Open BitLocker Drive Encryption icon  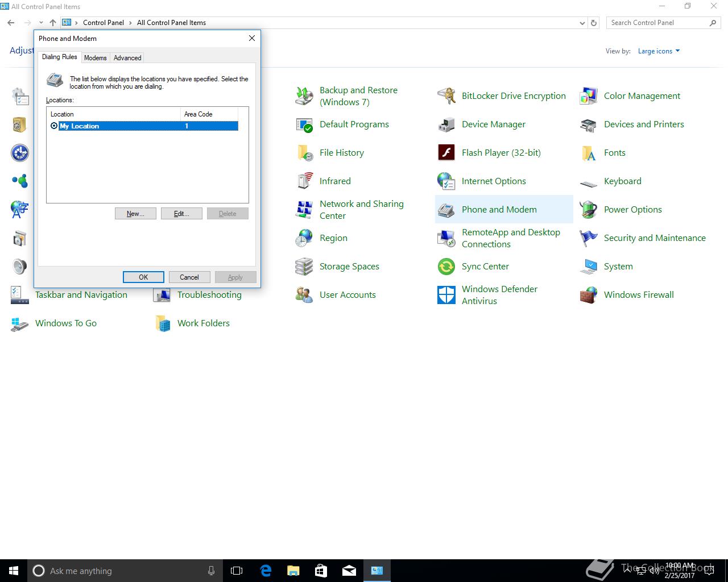(x=446, y=96)
